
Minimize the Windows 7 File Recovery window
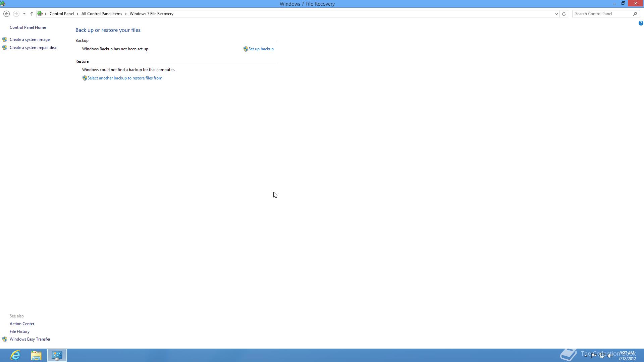coord(614,4)
